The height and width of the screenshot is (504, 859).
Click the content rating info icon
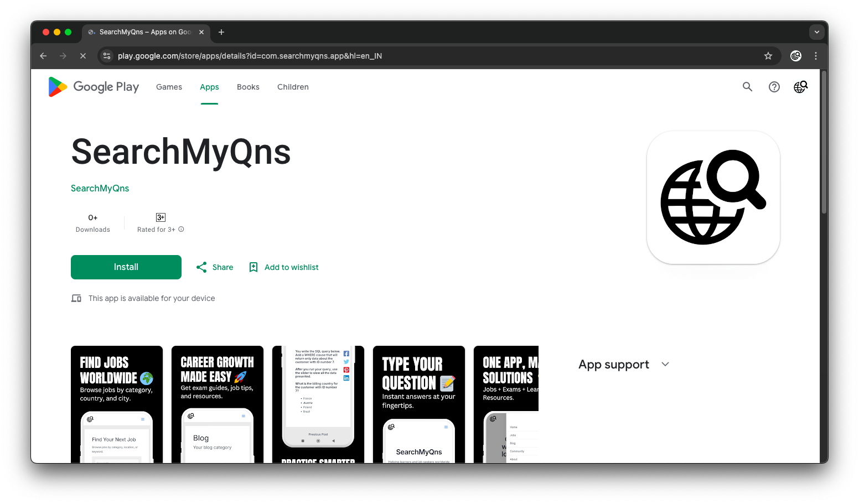click(181, 229)
